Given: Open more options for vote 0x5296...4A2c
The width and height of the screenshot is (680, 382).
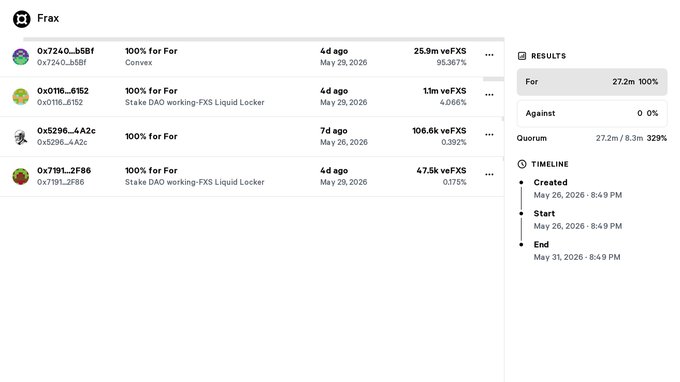Looking at the screenshot, I should 489,135.
